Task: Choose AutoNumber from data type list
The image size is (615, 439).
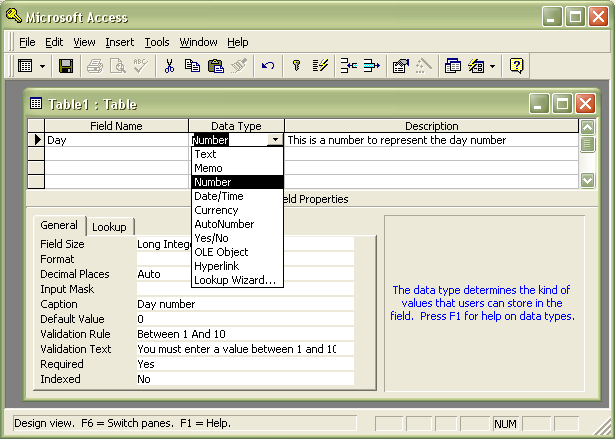Action: pyautogui.click(x=237, y=224)
